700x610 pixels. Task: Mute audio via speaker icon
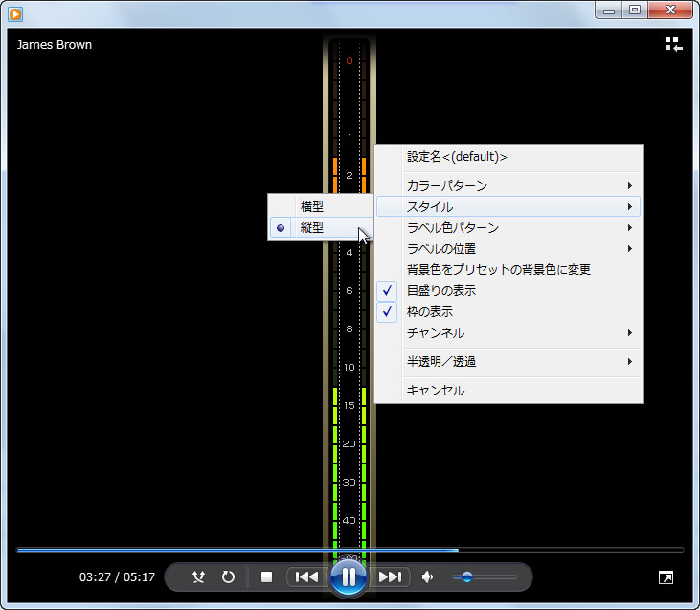(427, 576)
